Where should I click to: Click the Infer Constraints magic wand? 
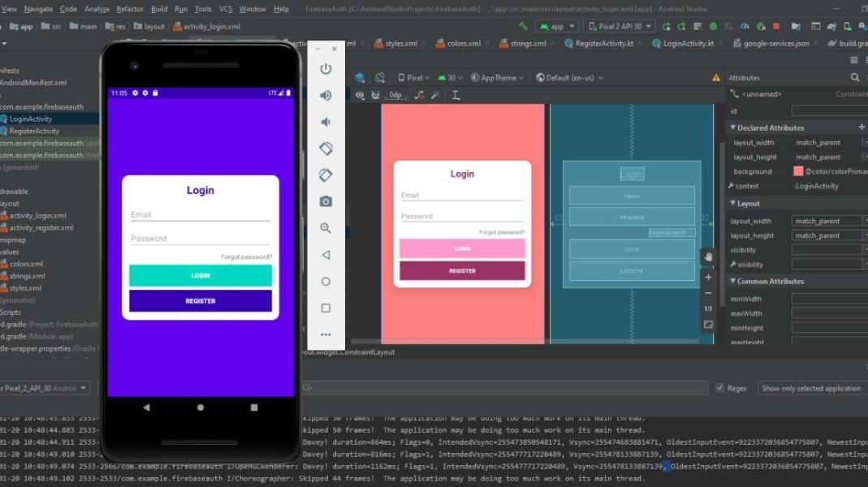click(436, 95)
